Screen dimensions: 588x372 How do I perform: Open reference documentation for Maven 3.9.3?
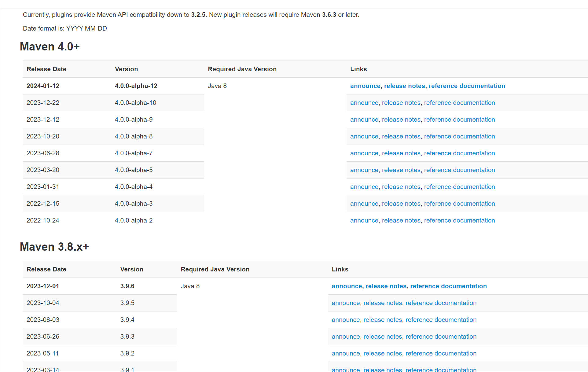coord(441,337)
